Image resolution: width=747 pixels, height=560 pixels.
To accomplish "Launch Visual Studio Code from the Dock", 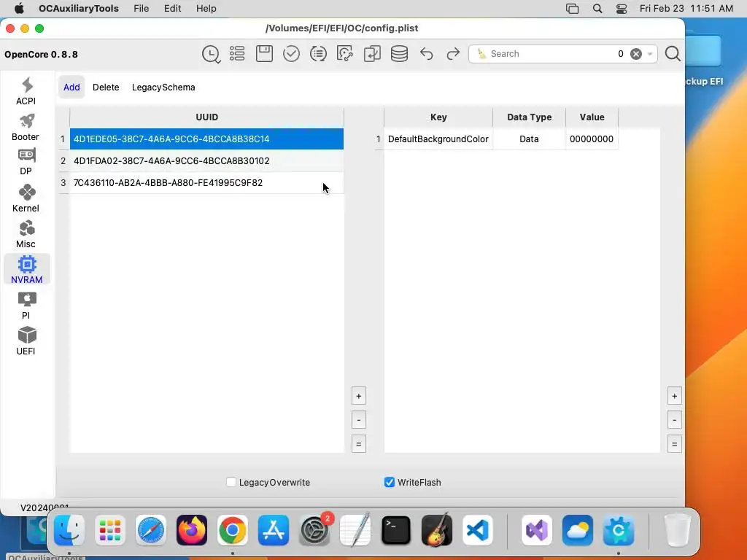I will (x=478, y=530).
